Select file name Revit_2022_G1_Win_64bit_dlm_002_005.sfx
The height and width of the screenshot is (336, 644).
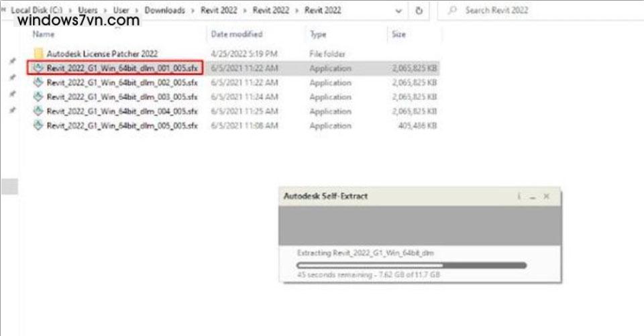pos(122,82)
